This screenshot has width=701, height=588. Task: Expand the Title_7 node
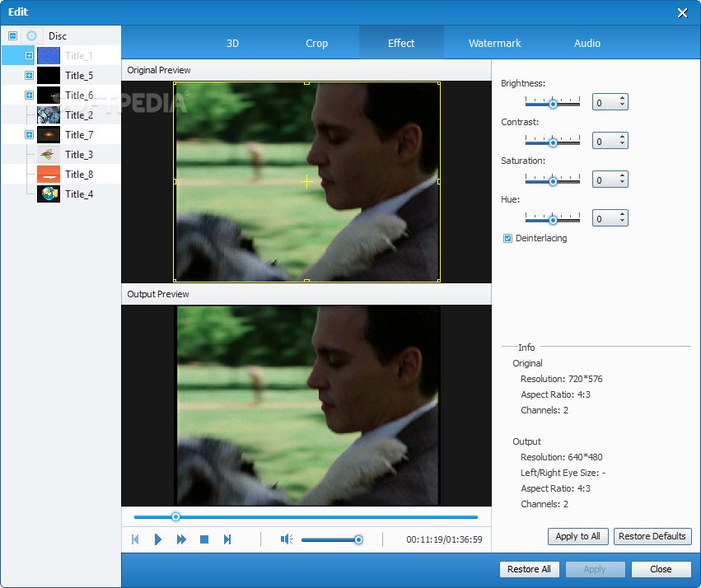pos(29,134)
